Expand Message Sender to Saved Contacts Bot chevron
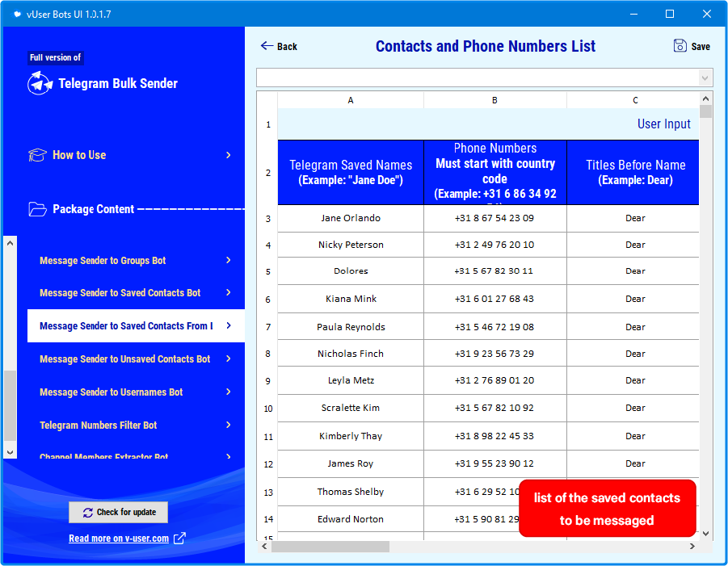The height and width of the screenshot is (566, 728). point(229,292)
